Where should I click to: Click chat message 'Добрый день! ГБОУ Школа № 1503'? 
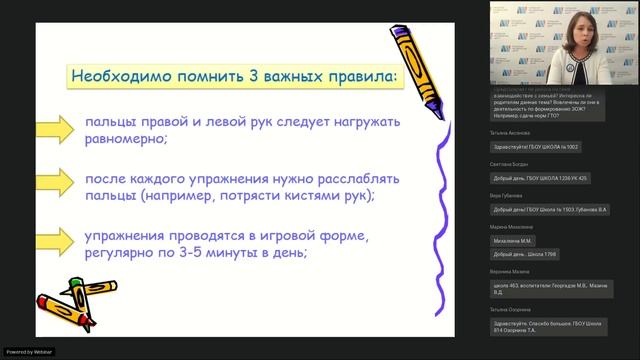pyautogui.click(x=550, y=210)
